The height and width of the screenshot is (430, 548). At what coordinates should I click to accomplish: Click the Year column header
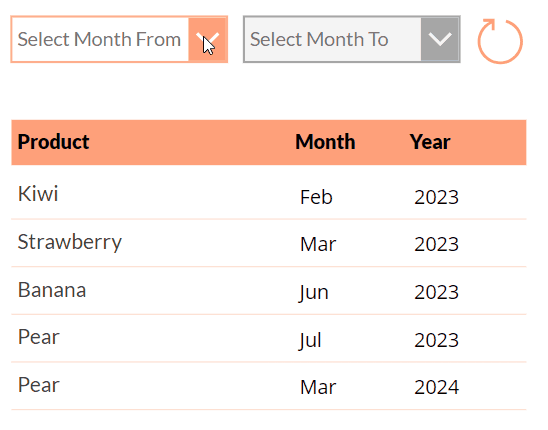coord(430,142)
